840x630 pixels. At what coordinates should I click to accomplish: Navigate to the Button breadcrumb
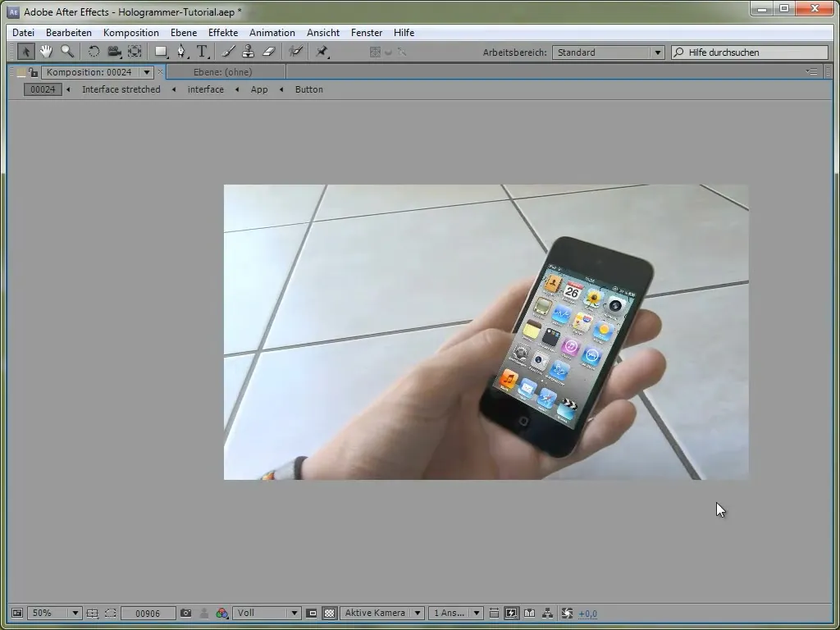(309, 89)
